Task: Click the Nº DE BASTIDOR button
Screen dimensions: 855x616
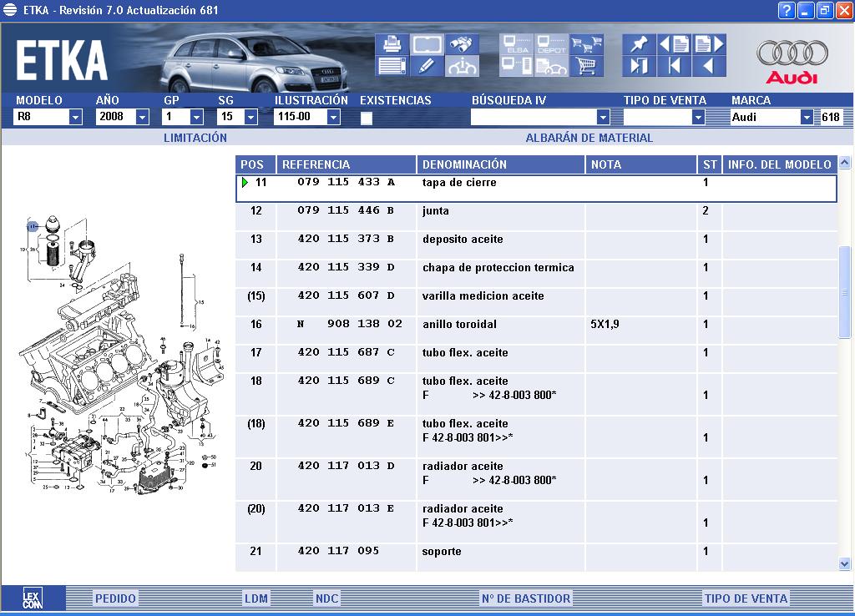Action: point(526,598)
